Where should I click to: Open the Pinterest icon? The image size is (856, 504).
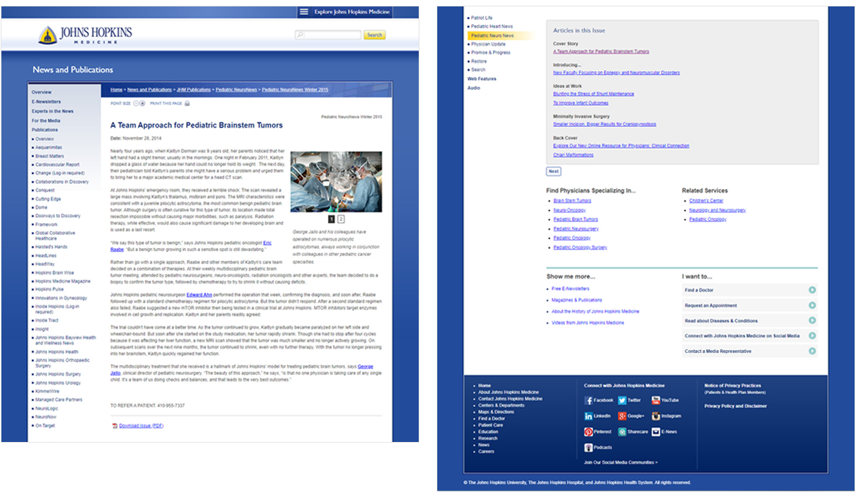tap(588, 432)
